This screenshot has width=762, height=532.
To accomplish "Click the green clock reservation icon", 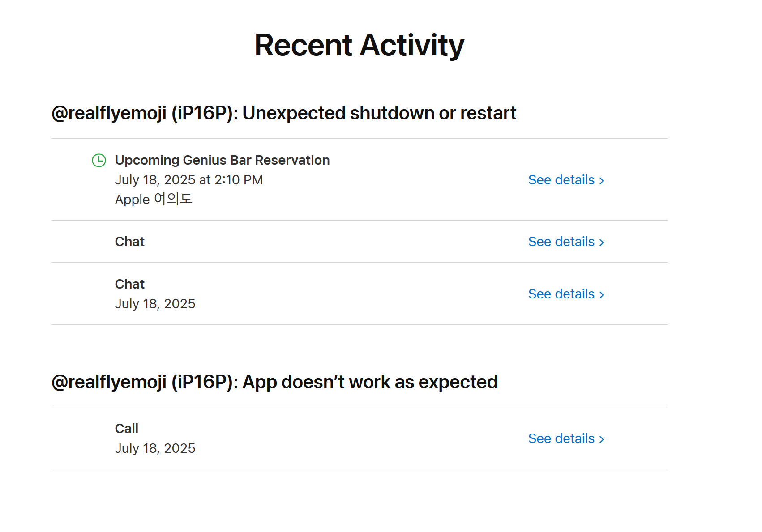I will click(x=99, y=160).
